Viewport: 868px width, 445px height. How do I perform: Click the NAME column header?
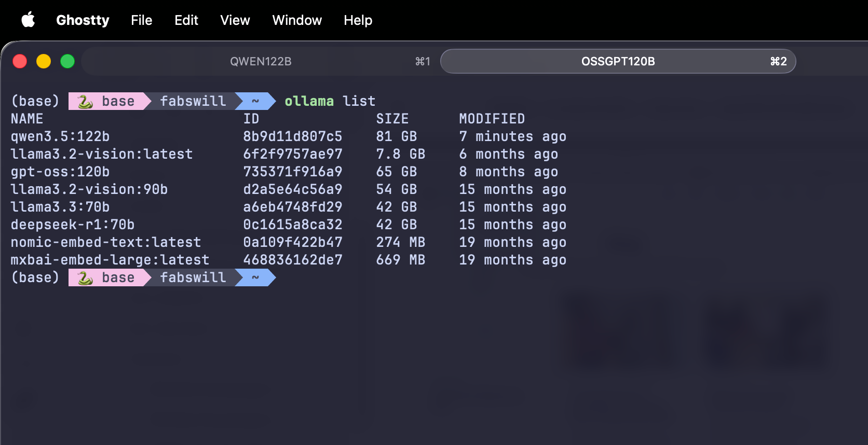[x=27, y=119]
